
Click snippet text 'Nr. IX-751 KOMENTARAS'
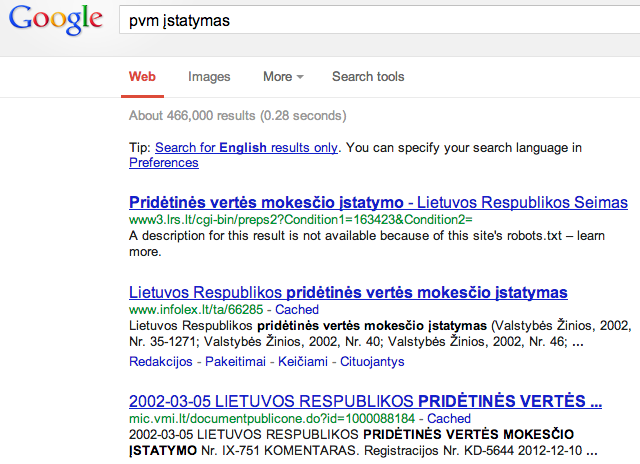point(280,451)
